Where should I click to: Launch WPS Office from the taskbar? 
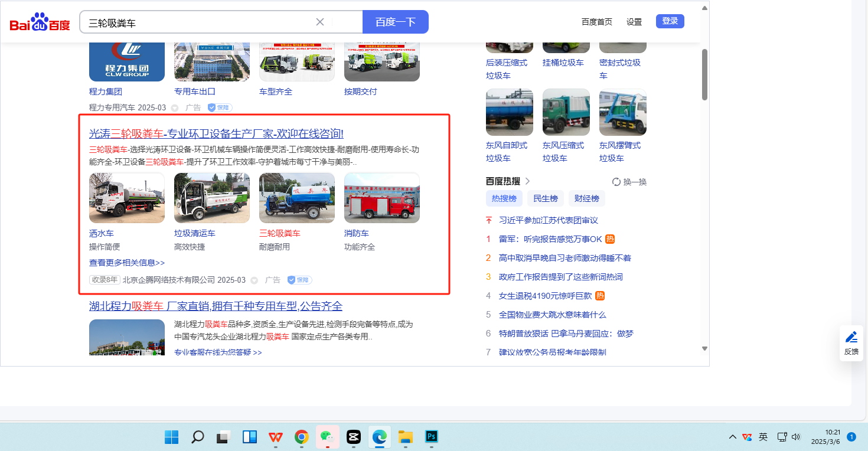(275, 437)
